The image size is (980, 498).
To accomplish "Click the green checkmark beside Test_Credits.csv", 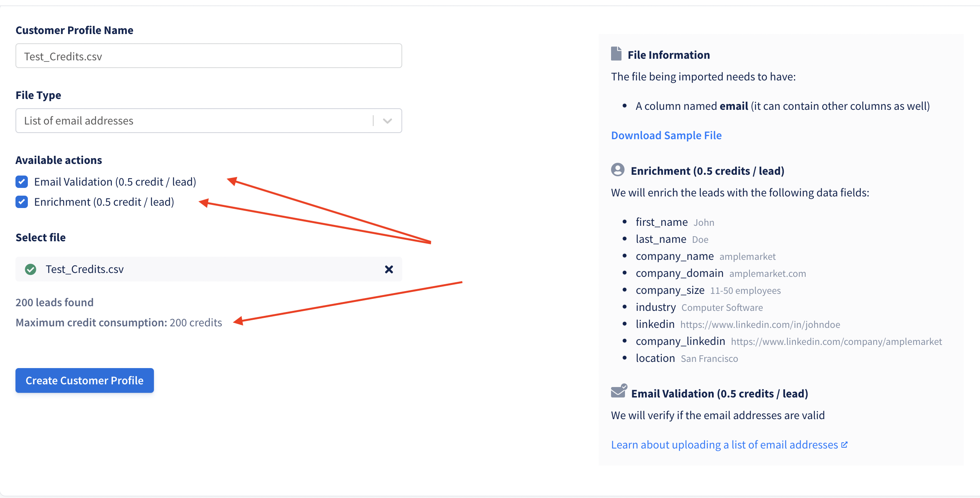I will pyautogui.click(x=31, y=269).
